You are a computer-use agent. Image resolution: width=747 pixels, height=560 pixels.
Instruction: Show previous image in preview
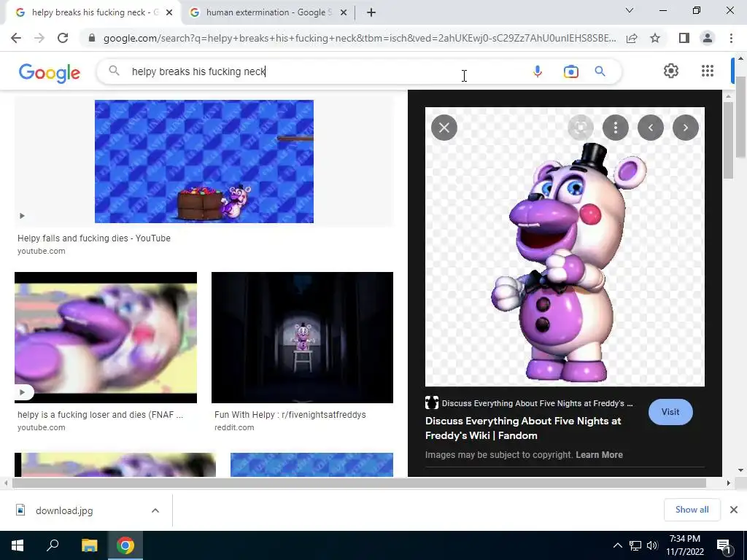(650, 128)
